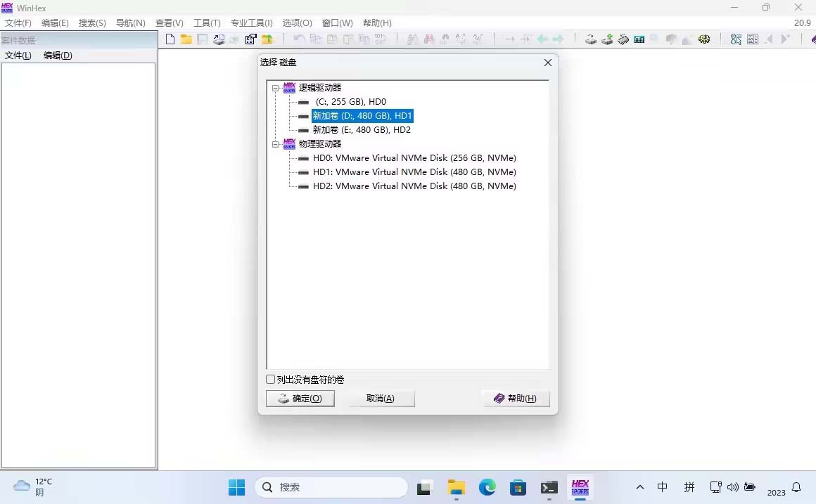816x504 pixels.
Task: Click the 101/010 modify data toolbar icon
Action: (x=381, y=39)
